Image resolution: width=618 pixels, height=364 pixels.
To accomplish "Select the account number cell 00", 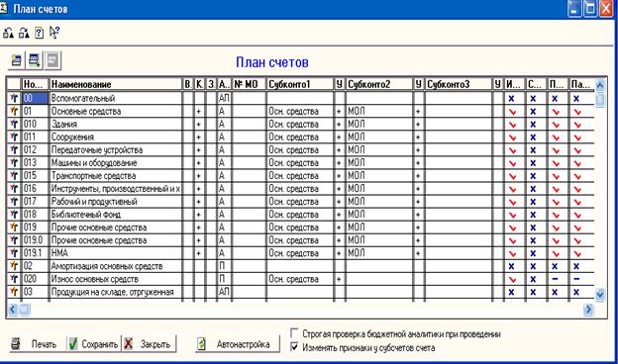I will pos(35,98).
